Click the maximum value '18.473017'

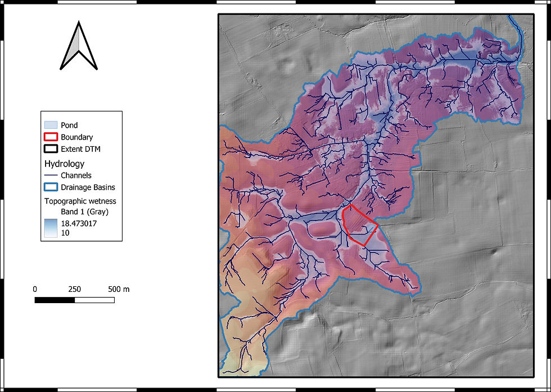pos(79,223)
